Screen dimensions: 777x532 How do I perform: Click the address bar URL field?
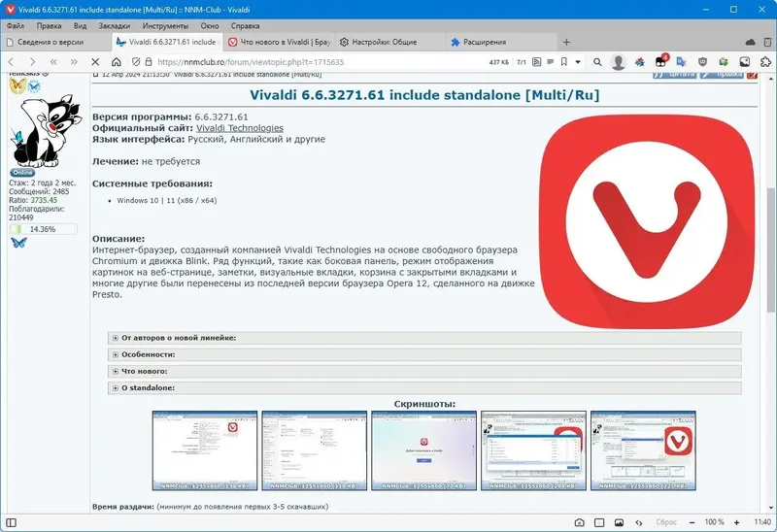[320, 62]
